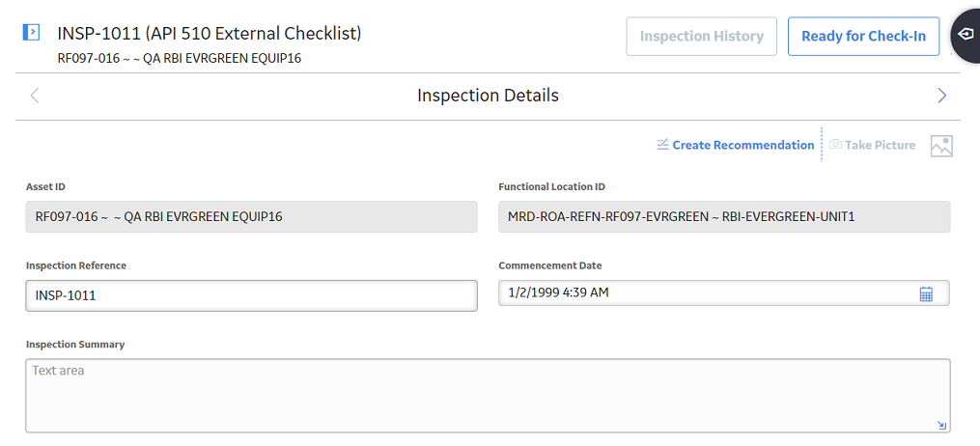This screenshot has height=446, width=980.
Task: Select the Inspection Details section title
Action: 489,96
